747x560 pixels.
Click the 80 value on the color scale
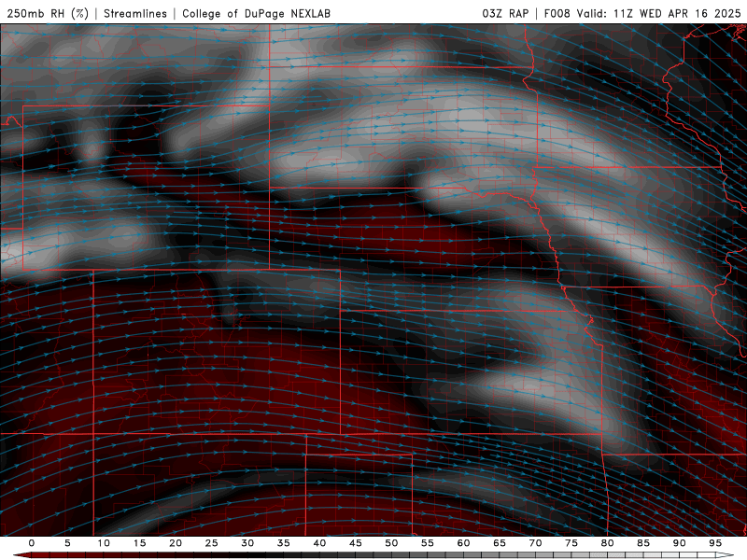pyautogui.click(x=608, y=543)
